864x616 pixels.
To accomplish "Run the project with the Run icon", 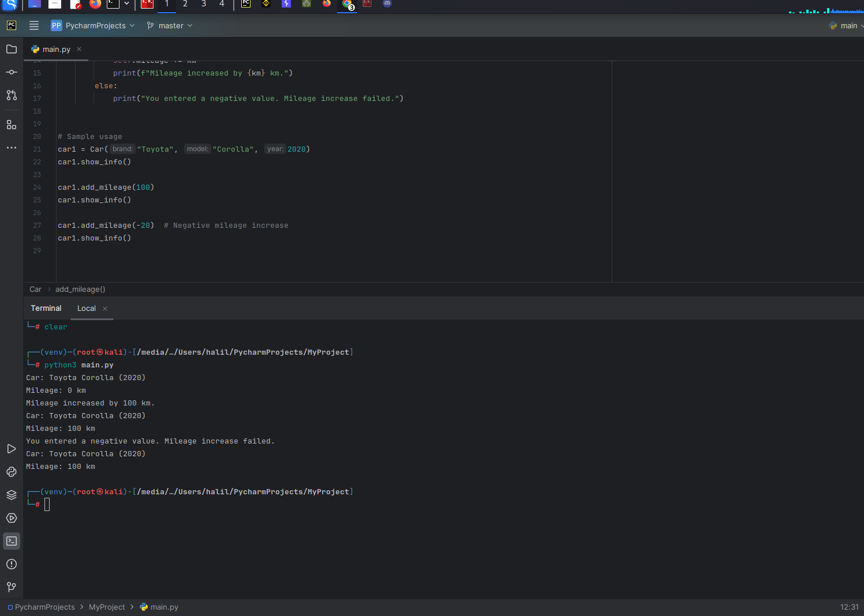I will click(12, 449).
